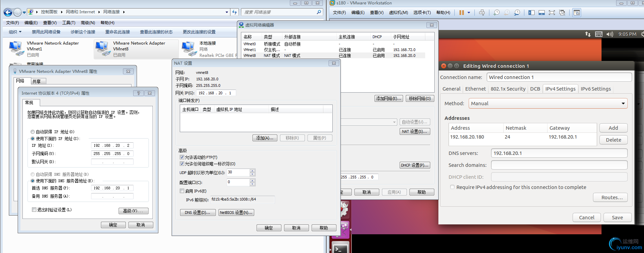Viewport: 644px width, 253px height.
Task: Select the 本地连接 adapter icon
Action: click(x=189, y=49)
